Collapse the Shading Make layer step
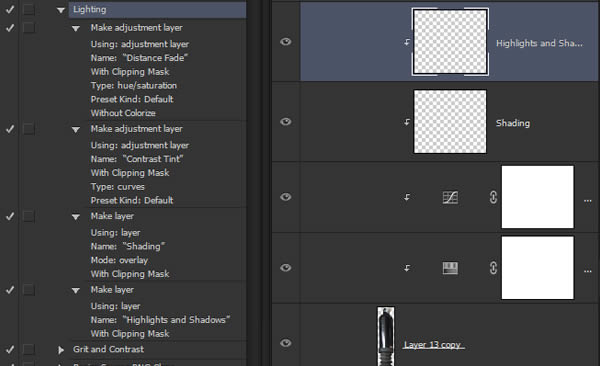This screenshot has height=366, width=600. pyautogui.click(x=76, y=217)
